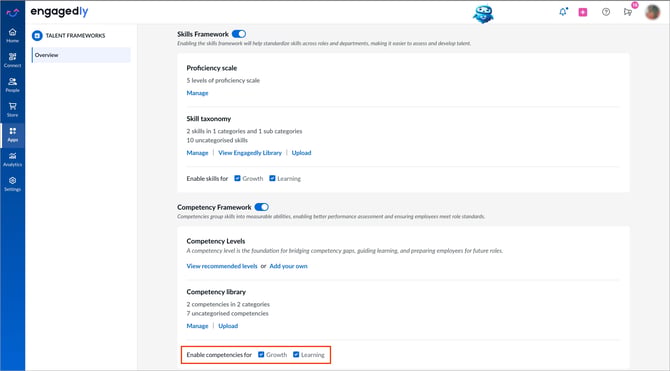Click the '10 uncategorised skills' text
670x371 pixels.
(217, 140)
